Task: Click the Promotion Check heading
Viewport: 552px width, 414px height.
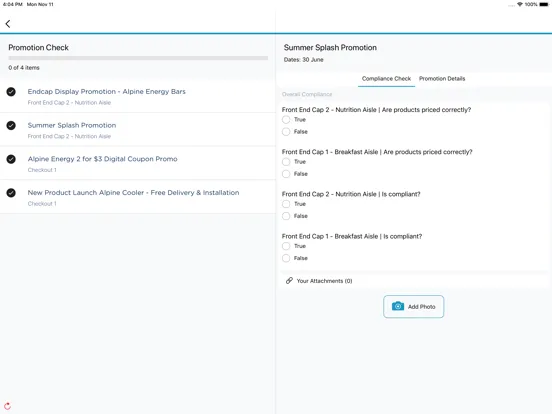Action: coord(38,48)
